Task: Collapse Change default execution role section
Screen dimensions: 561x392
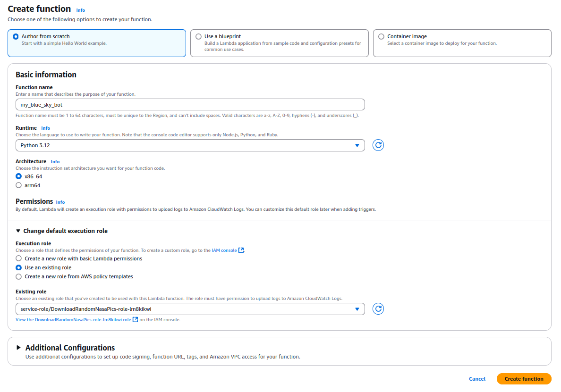Action: pos(18,231)
